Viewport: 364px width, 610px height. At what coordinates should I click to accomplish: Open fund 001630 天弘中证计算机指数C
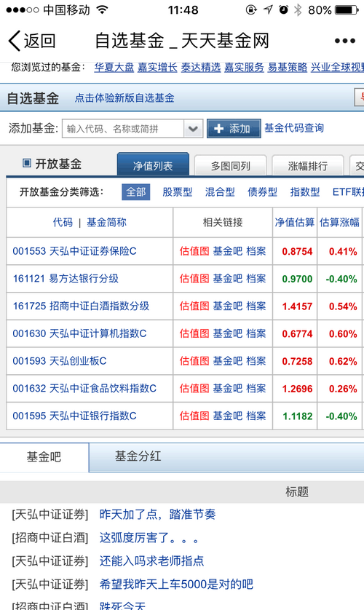(79, 333)
